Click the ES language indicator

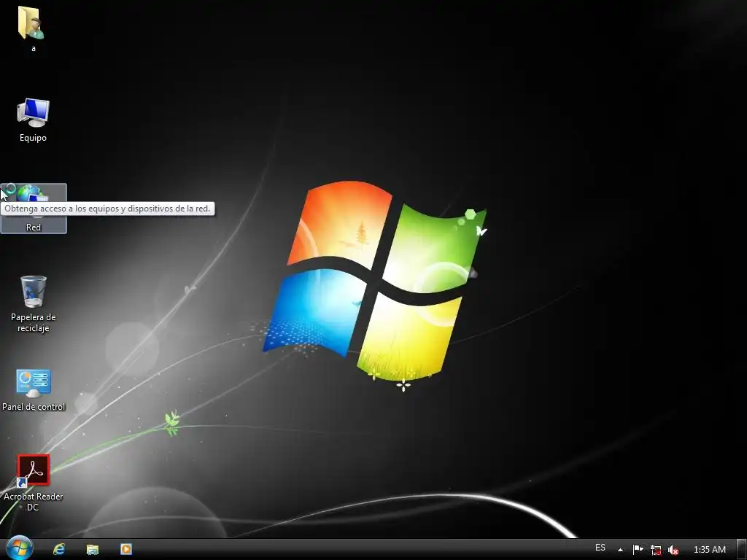(600, 548)
